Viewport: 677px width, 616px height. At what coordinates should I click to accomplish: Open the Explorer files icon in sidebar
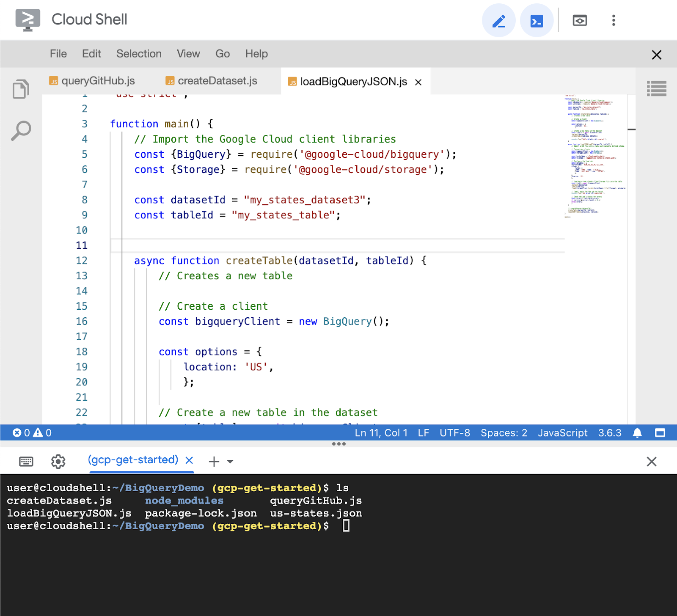(21, 89)
